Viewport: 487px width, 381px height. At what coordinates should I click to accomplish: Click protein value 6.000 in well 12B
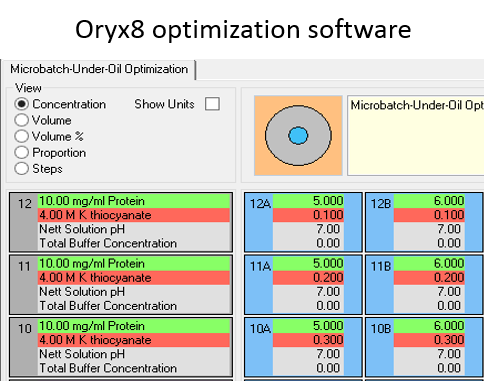point(429,201)
